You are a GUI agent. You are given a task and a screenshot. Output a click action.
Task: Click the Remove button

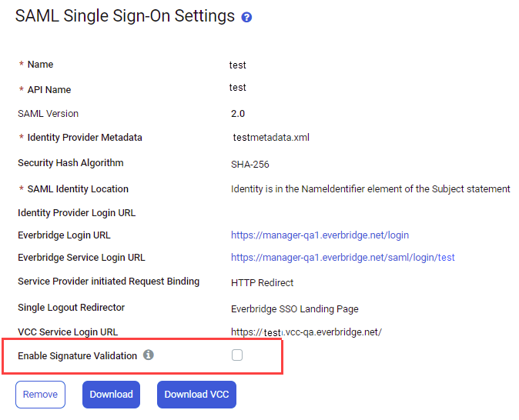[40, 395]
